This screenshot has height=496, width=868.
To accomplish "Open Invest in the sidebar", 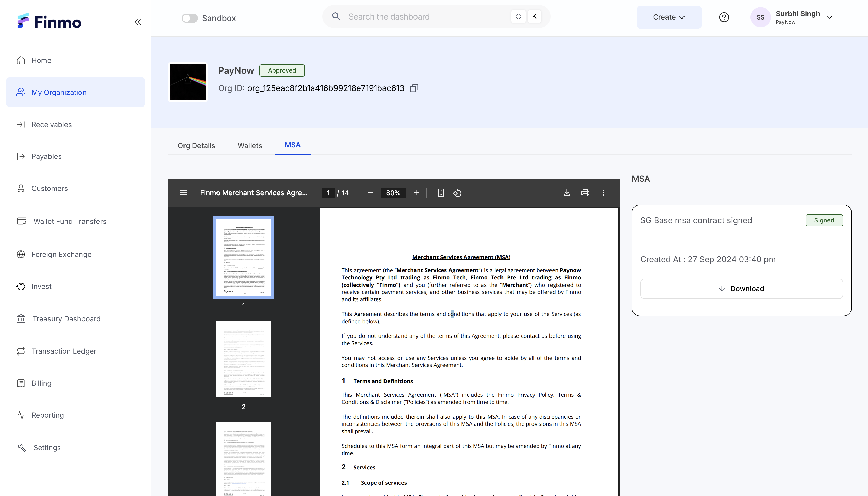I will click(x=75, y=287).
